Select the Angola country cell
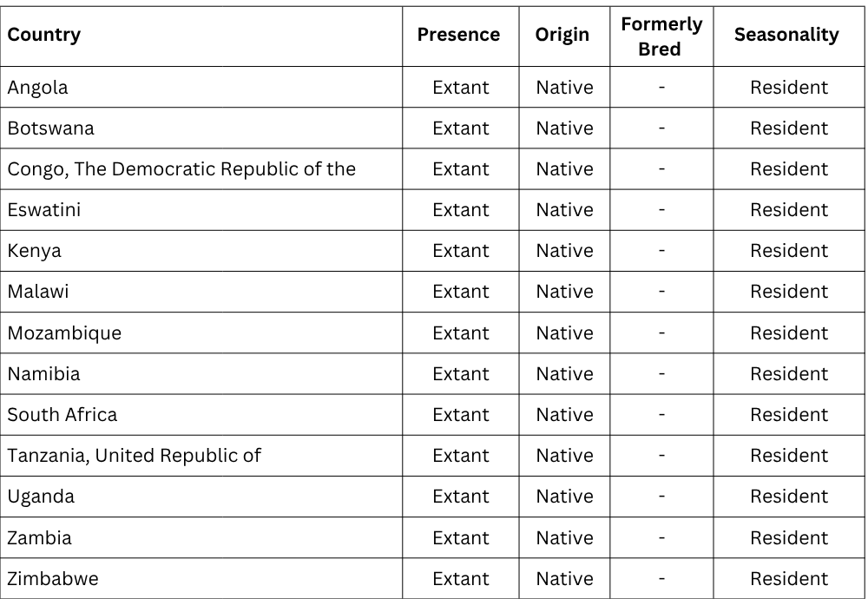The height and width of the screenshot is (599, 868). (38, 88)
